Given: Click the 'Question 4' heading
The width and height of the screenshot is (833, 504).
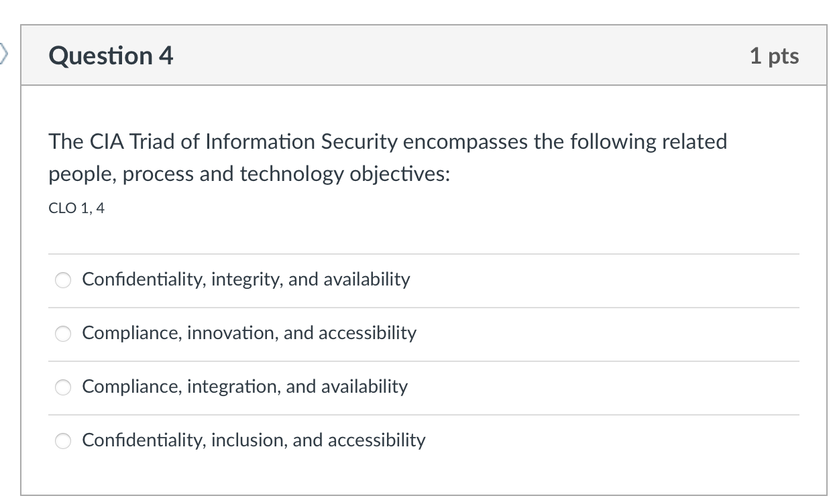Looking at the screenshot, I should tap(111, 56).
